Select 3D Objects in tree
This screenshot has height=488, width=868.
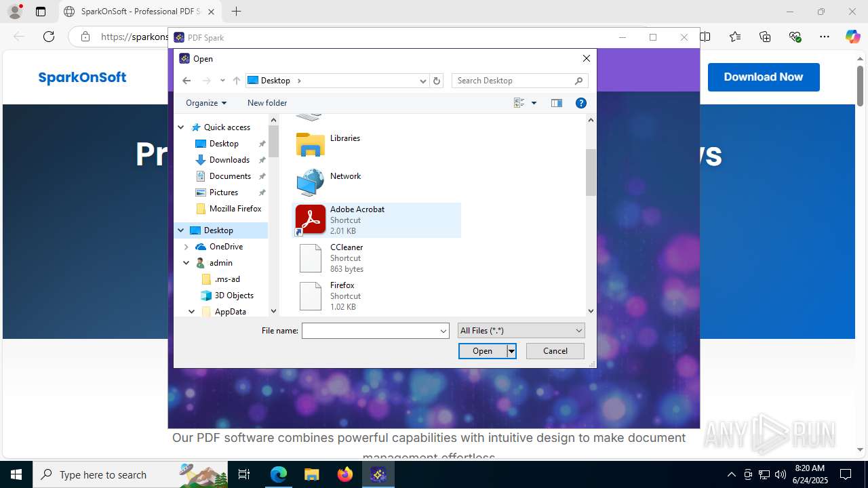(x=234, y=296)
